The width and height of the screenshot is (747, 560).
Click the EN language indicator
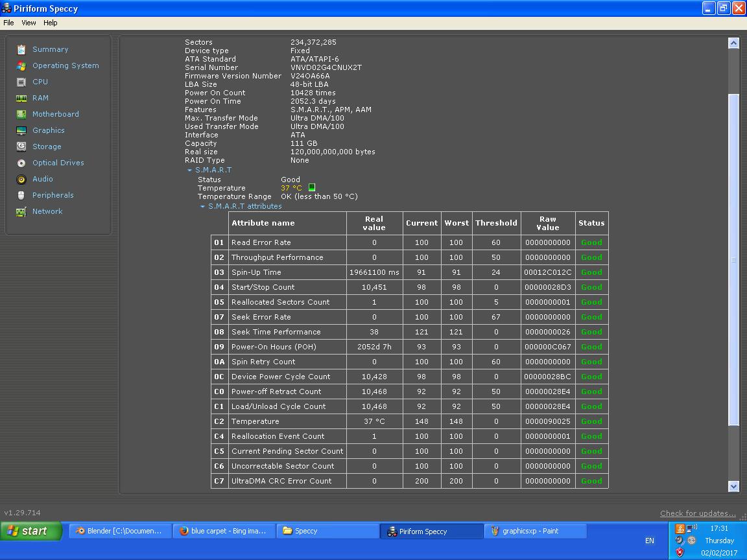tap(649, 541)
